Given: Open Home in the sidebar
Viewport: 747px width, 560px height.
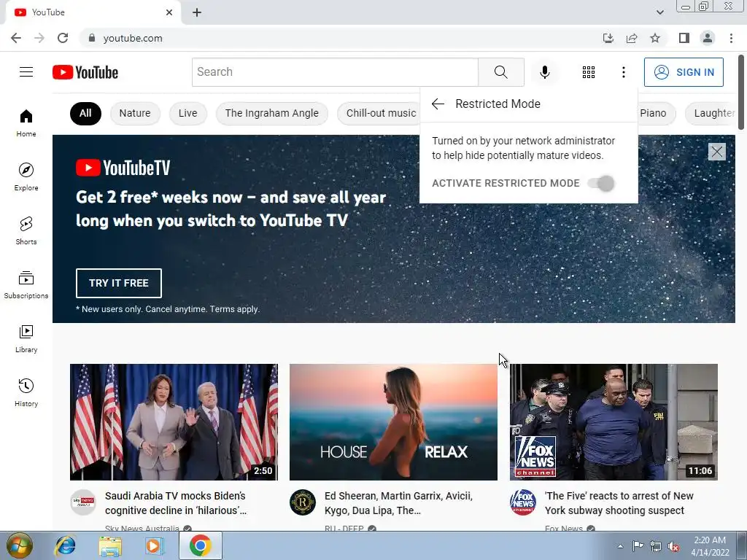Looking at the screenshot, I should tap(26, 122).
